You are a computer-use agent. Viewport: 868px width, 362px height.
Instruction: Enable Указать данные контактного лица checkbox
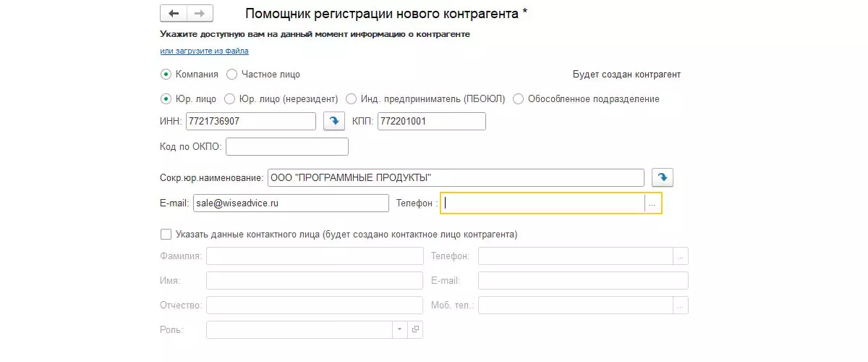coord(166,235)
